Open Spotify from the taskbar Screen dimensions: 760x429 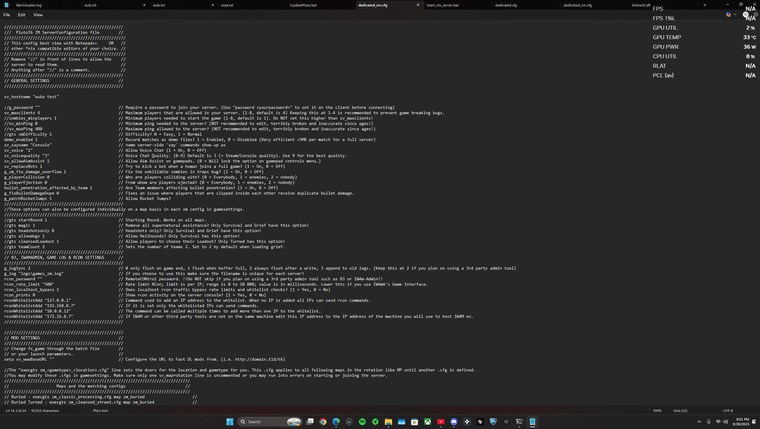pos(362,422)
